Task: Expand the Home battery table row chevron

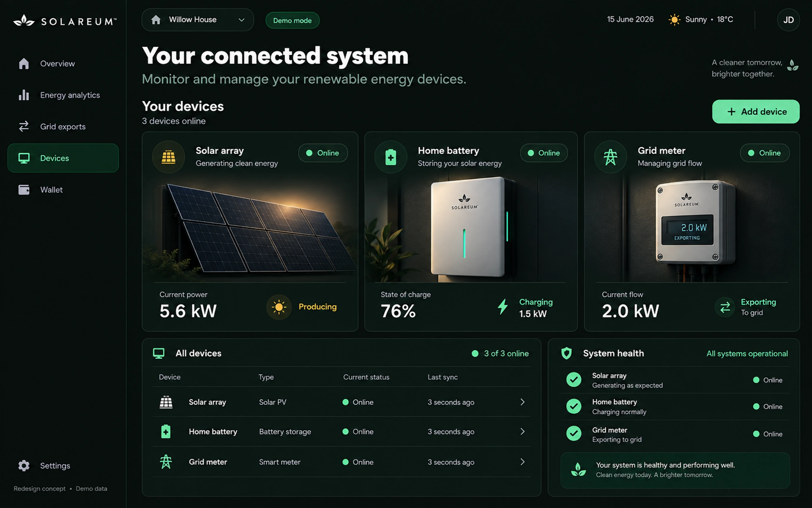Action: 522,431
